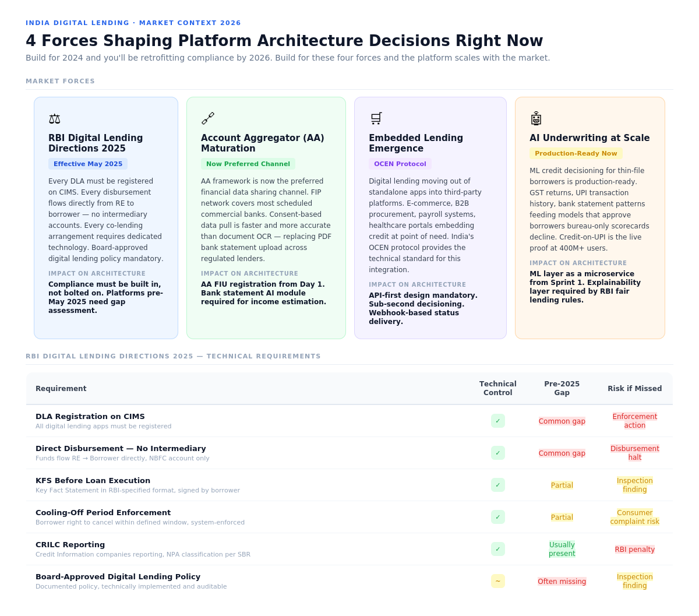Click the OCEN Protocol tag

point(400,164)
